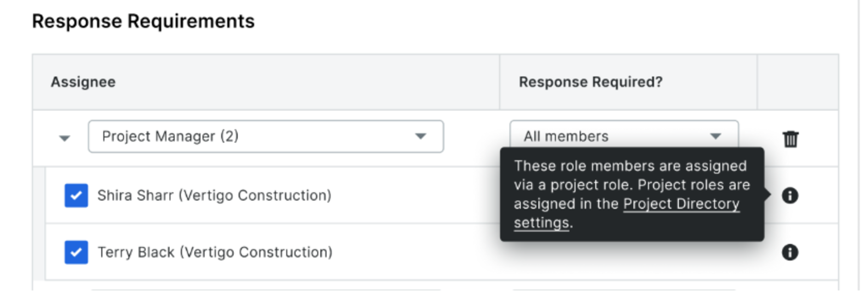Collapse the Project Manager row expander
Image resolution: width=868 pixels, height=307 pixels.
[64, 138]
